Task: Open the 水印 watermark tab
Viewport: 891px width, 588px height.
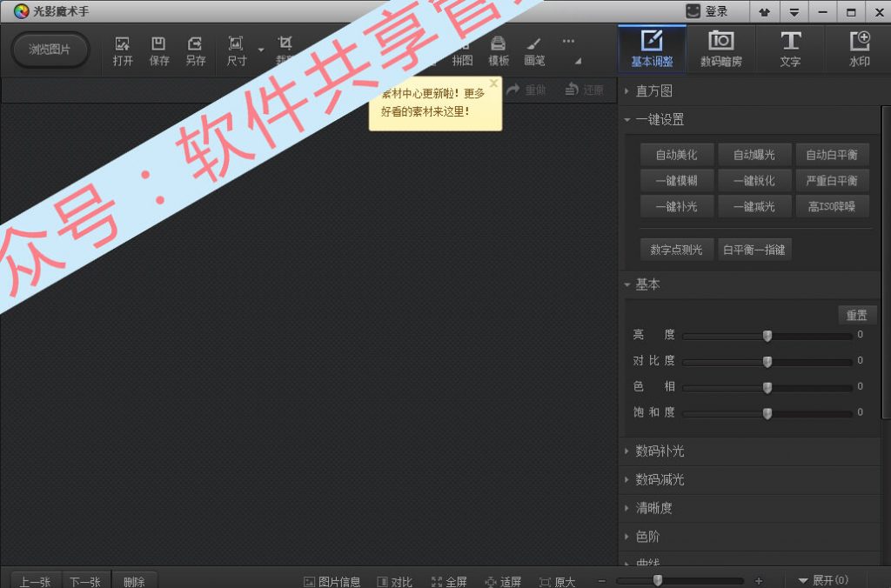Action: 859,49
